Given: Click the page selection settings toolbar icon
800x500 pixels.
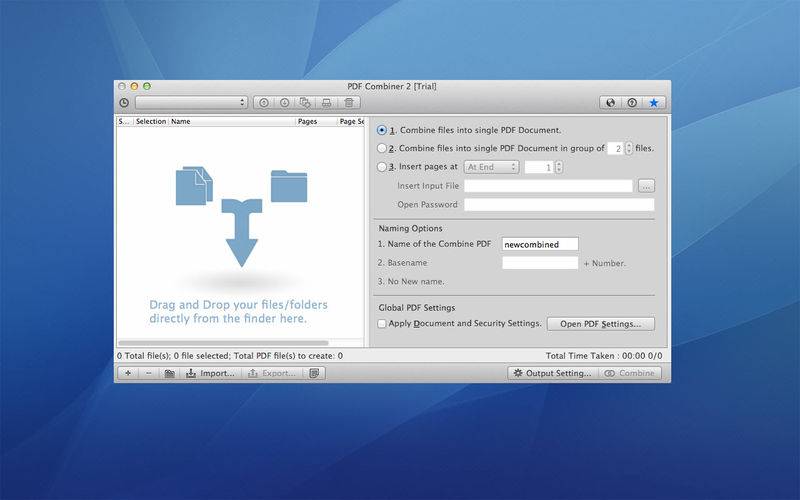Looking at the screenshot, I should pos(305,103).
